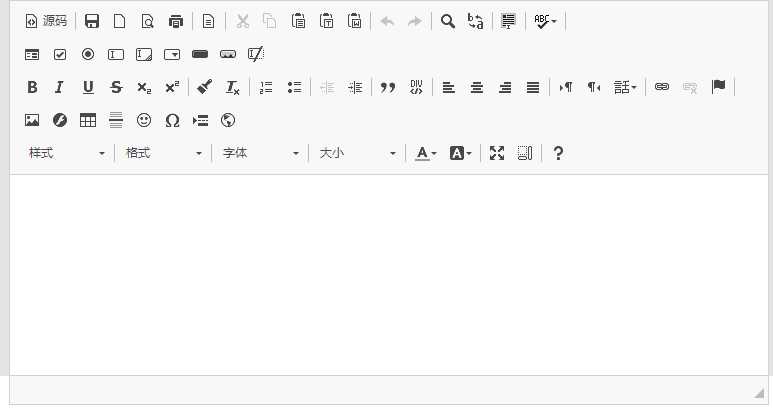Toggle Strikethrough formatting

(116, 87)
